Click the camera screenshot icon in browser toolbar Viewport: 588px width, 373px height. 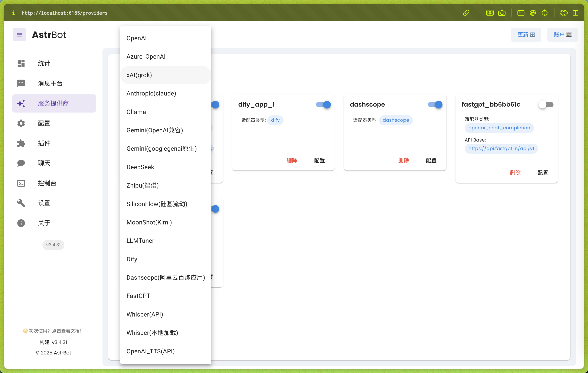pyautogui.click(x=502, y=13)
